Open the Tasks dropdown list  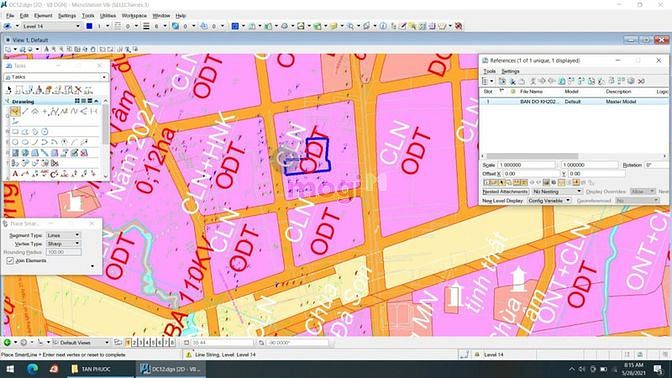[56, 77]
